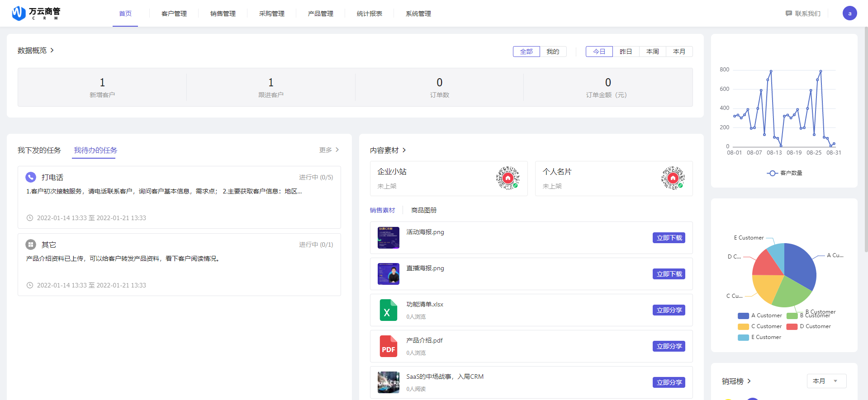Image resolution: width=868 pixels, height=400 pixels.
Task: Switch to 销售素材 tab
Action: [382, 210]
